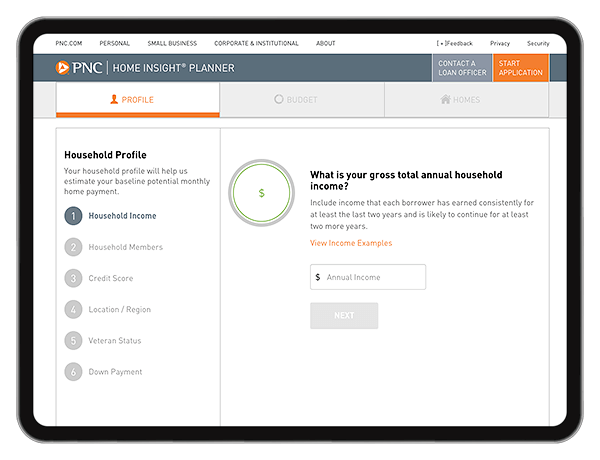This screenshot has width=600, height=460.
Task: Open the Security link
Action: click(538, 43)
